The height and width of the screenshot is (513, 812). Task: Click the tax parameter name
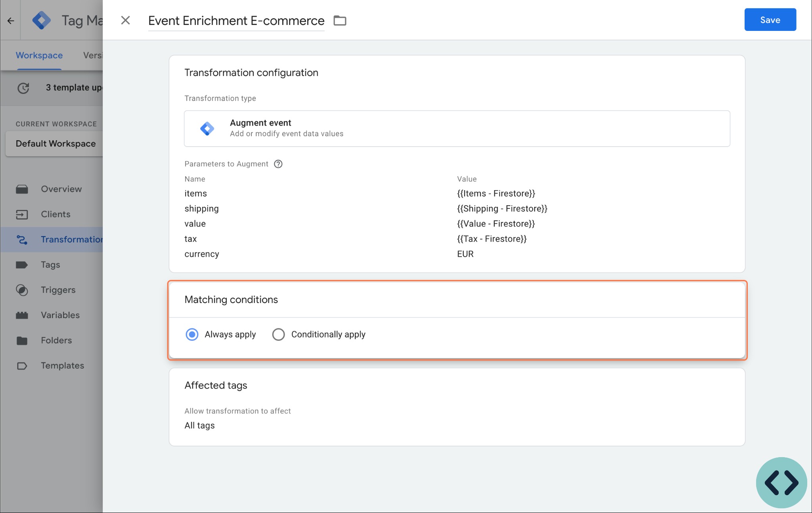coord(191,239)
